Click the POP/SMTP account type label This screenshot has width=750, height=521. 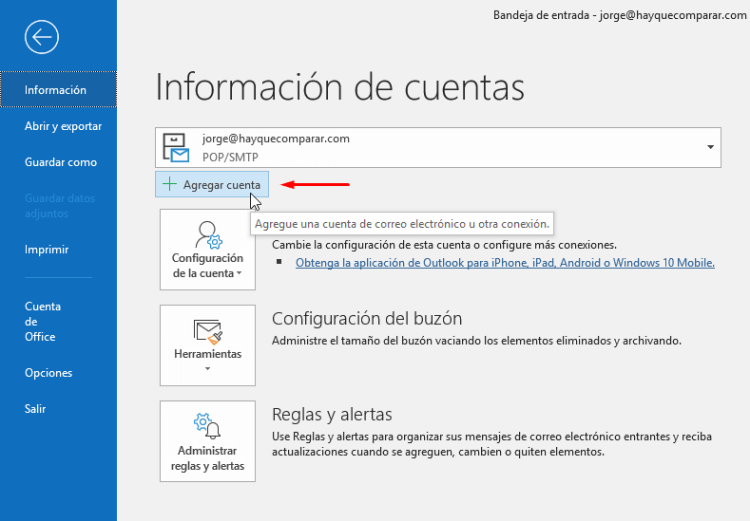point(230,157)
